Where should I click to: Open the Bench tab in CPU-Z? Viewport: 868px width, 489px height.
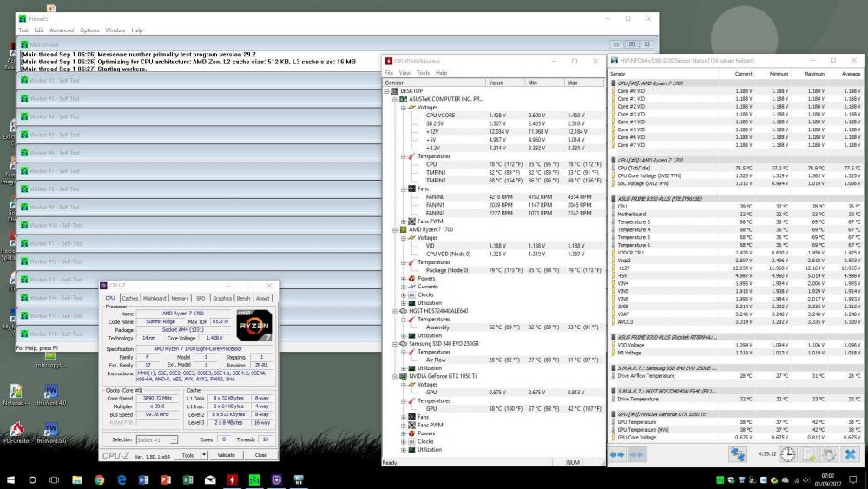tap(242, 298)
